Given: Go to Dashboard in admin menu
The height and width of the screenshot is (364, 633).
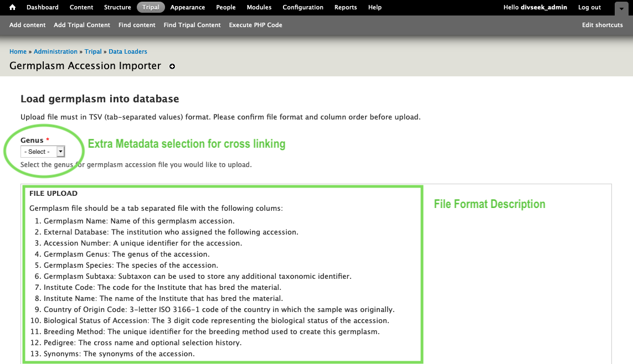Looking at the screenshot, I should pos(43,7).
